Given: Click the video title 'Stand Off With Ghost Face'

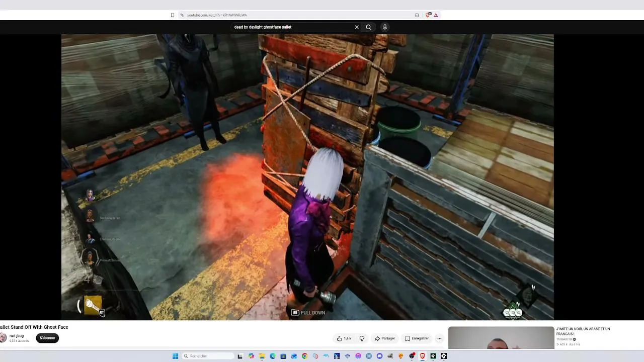Looking at the screenshot, I should [x=34, y=327].
